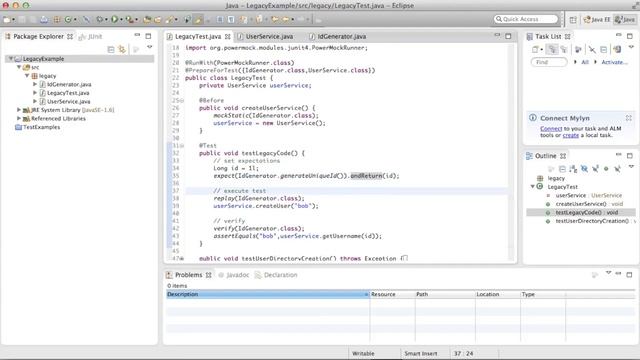Toggle Scheduled view in Task List
This screenshot has height=360, width=640.
564,49
